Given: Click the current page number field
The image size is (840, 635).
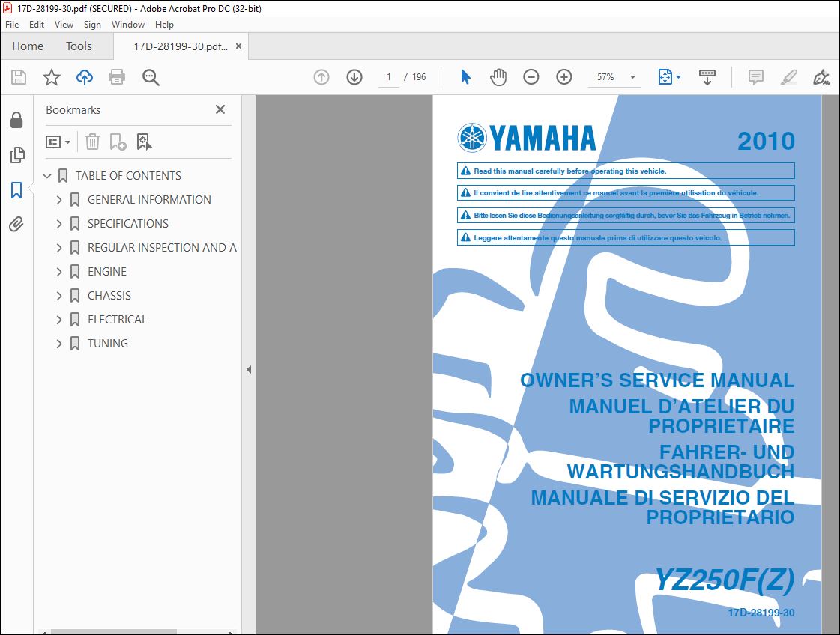Looking at the screenshot, I should [x=388, y=77].
